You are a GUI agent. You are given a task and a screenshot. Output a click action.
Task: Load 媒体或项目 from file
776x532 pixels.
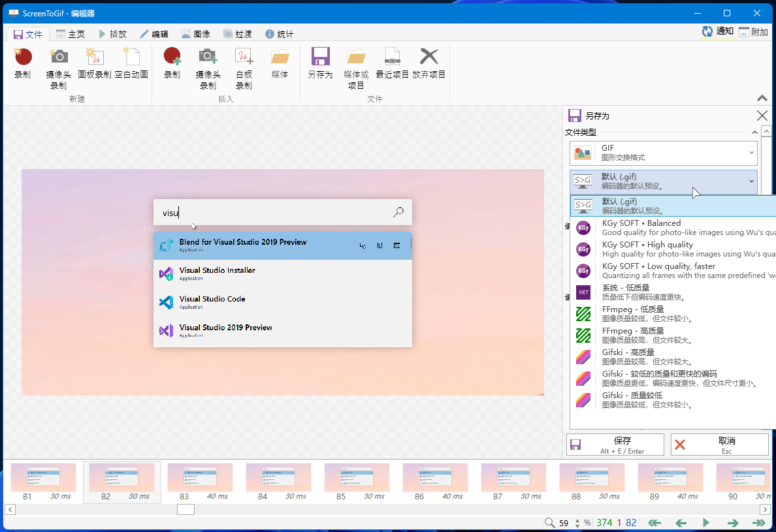[x=357, y=69]
